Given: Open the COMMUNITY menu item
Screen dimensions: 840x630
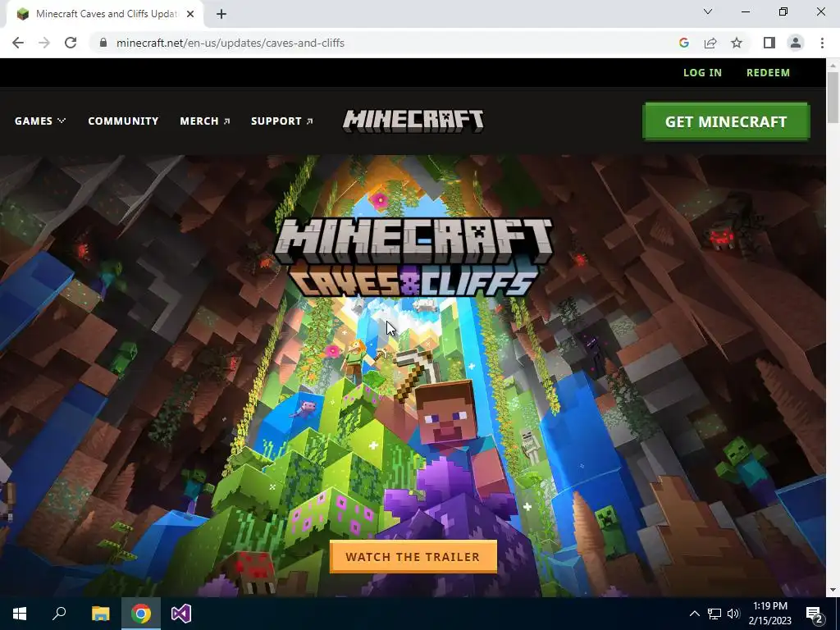Looking at the screenshot, I should (123, 121).
